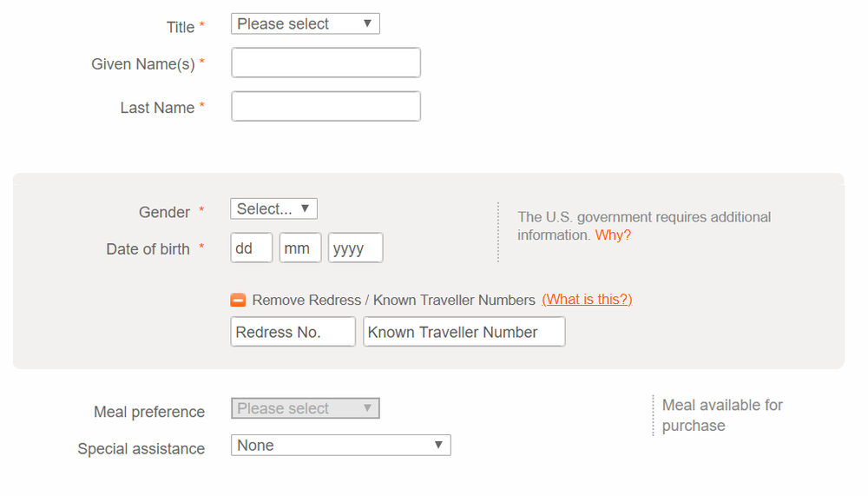Expand the Gender select menu
The width and height of the screenshot is (868, 496).
pyautogui.click(x=273, y=209)
